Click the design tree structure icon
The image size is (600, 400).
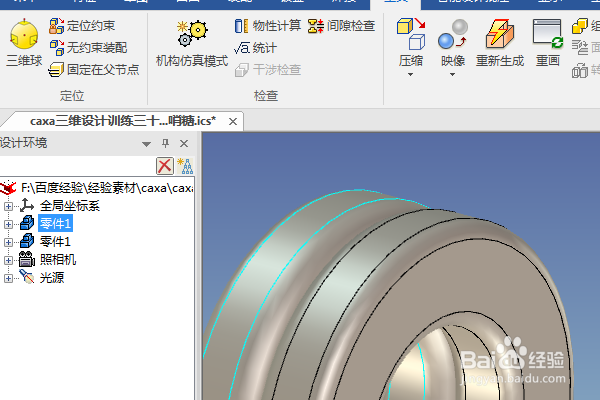(x=185, y=166)
